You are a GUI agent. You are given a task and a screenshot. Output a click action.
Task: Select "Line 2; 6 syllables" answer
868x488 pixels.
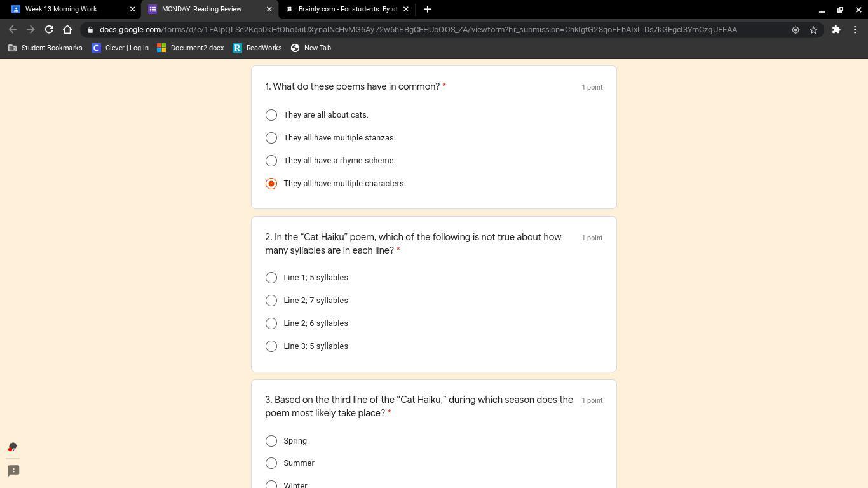[x=271, y=323]
